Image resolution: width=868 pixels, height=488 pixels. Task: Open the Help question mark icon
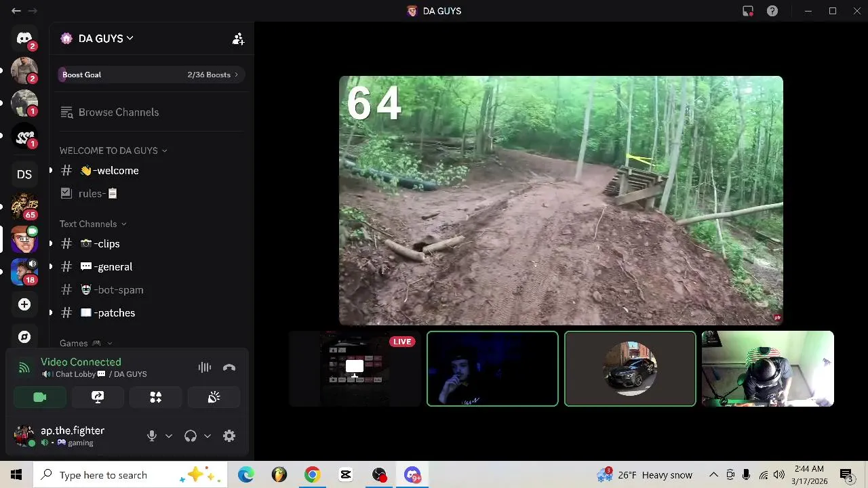772,11
